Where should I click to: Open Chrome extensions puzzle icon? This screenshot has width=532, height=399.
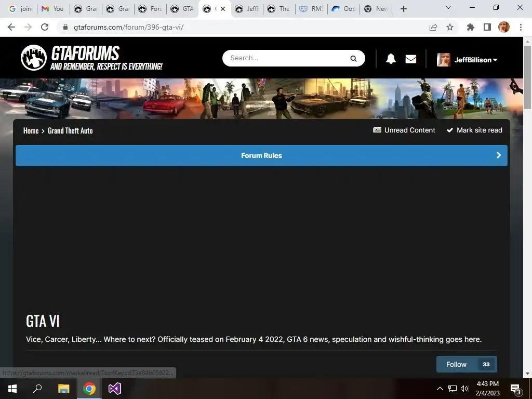point(470,27)
